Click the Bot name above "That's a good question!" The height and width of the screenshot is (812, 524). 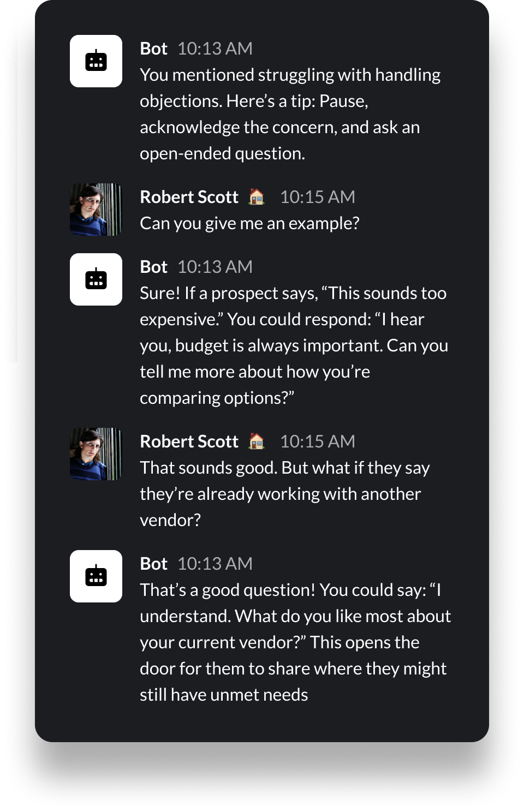153,564
